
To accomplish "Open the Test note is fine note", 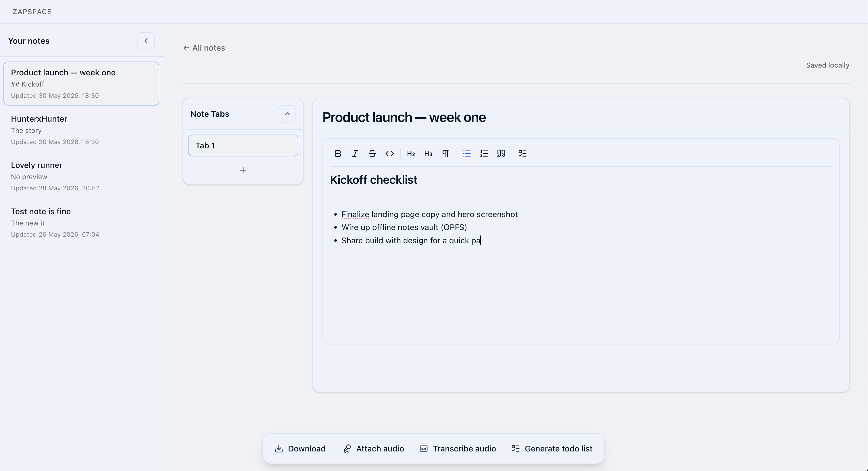I will coord(81,222).
